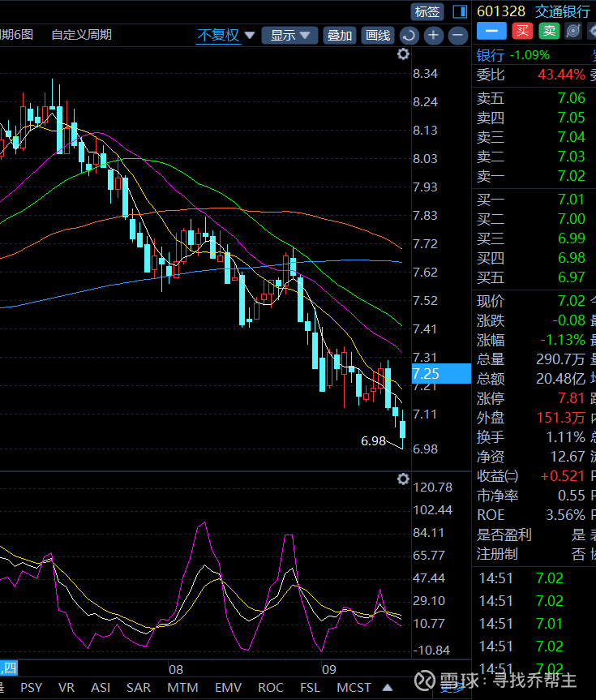Select the ASI indicator tab
596x700 pixels.
coord(101,688)
